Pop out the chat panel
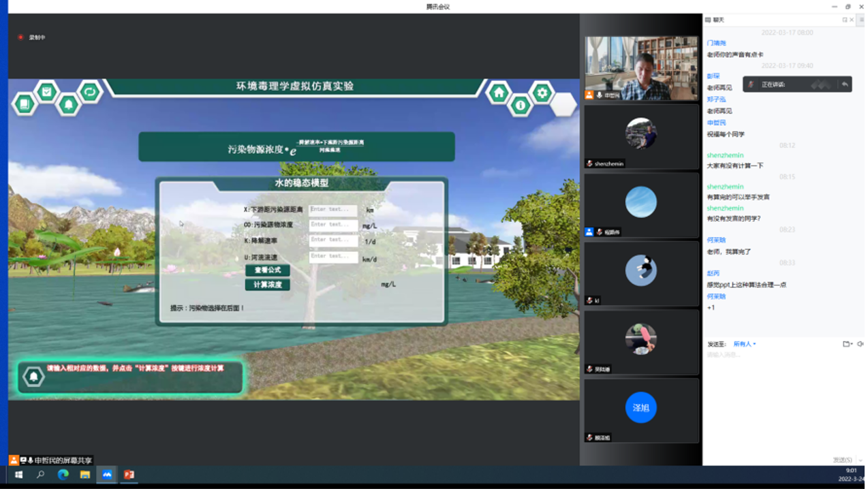 click(845, 20)
